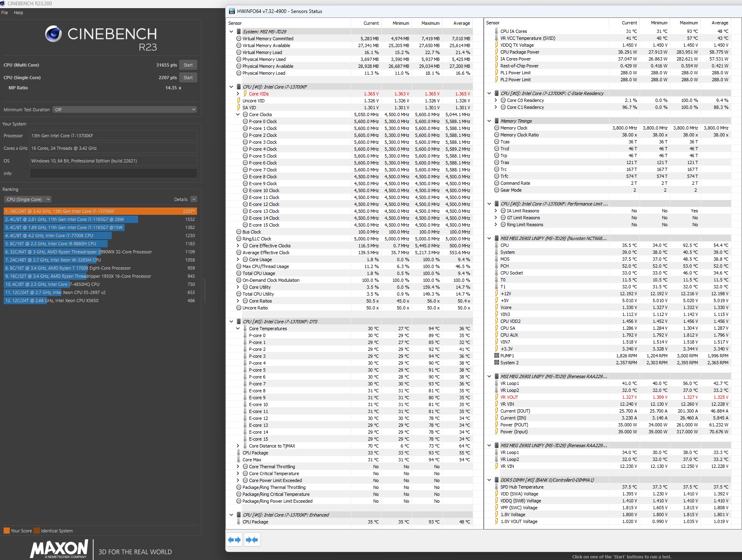Viewport: 742px width, 560px height.
Task: Click the Core Max thermometer icon
Action: click(239, 460)
